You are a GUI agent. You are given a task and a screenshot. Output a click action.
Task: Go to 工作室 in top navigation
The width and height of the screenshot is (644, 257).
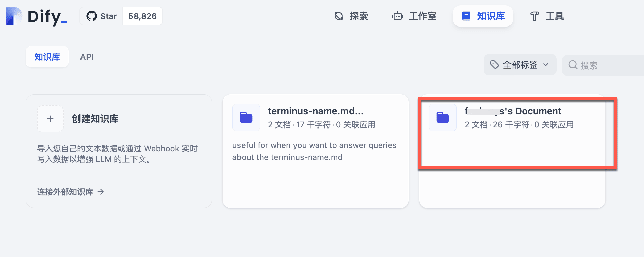point(415,16)
